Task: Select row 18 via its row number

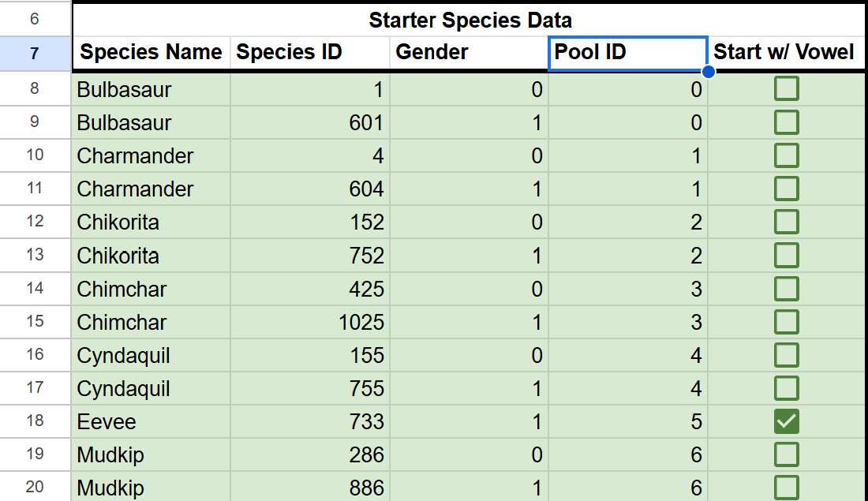Action: 35,421
